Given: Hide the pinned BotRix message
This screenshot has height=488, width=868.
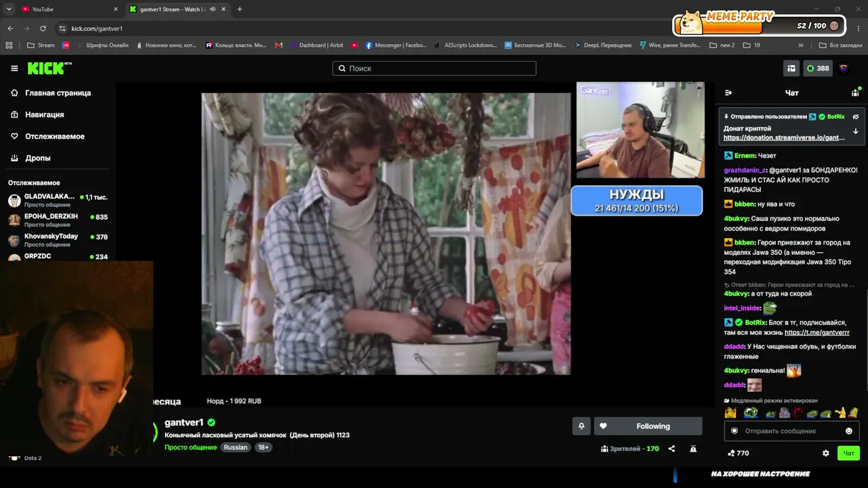Looking at the screenshot, I should tap(855, 117).
